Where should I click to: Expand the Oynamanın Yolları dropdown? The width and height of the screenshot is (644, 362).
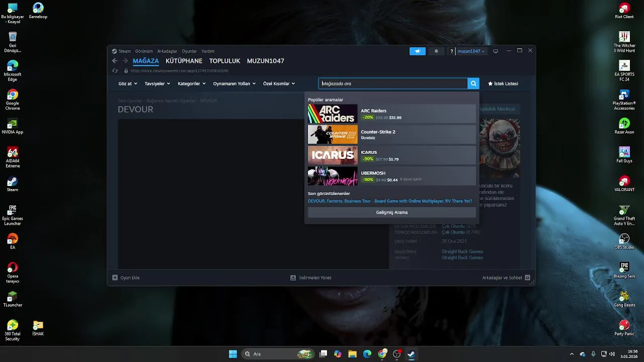tap(234, 83)
